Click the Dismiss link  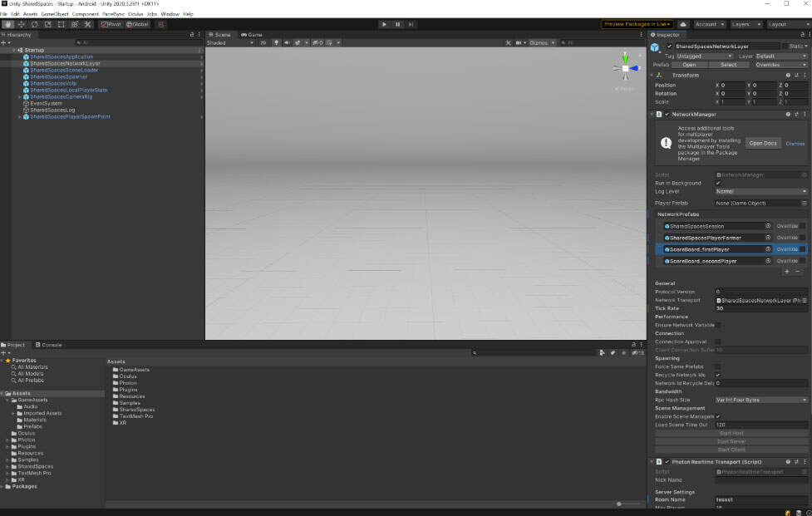(x=795, y=143)
